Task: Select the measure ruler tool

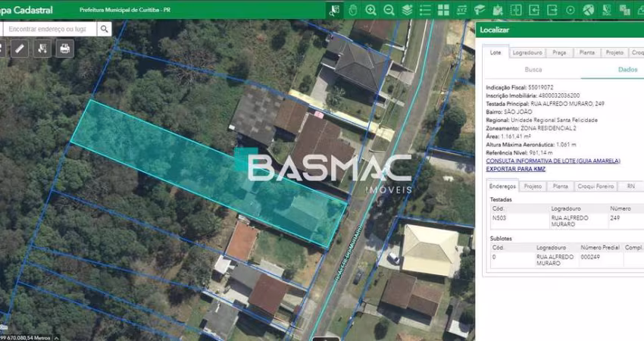Action: pos(19,48)
